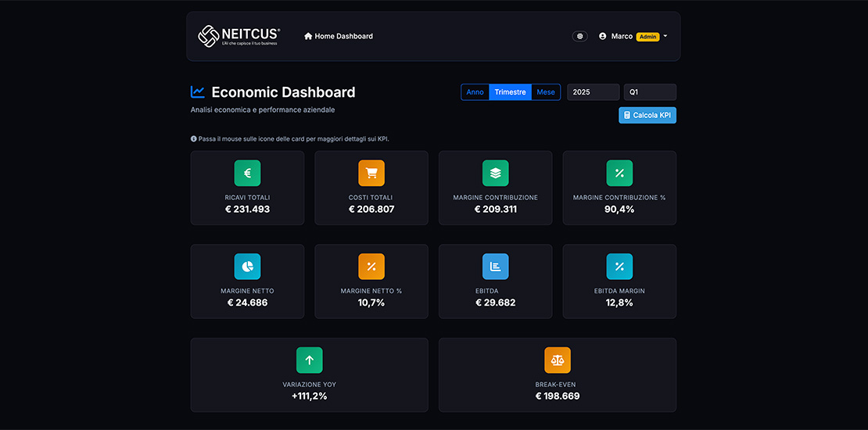The height and width of the screenshot is (430, 868).
Task: Click the user avatar icon beside Marco
Action: tap(602, 36)
